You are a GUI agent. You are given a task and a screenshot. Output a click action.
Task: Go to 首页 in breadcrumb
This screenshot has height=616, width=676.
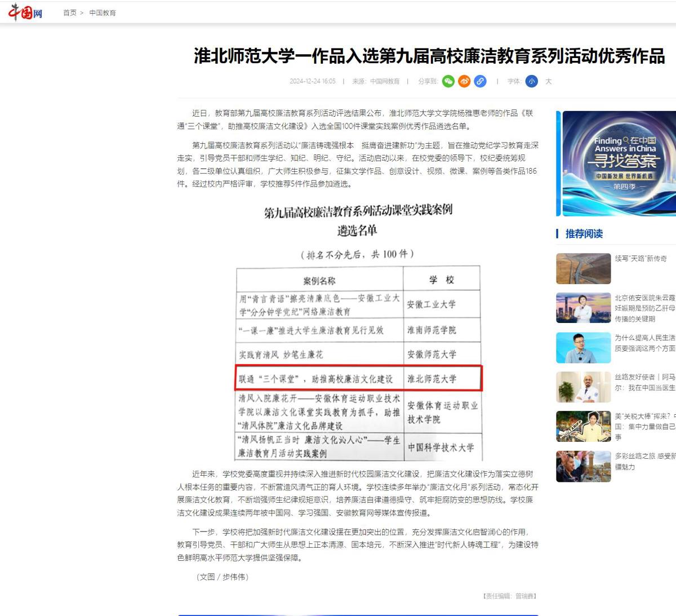coord(70,13)
